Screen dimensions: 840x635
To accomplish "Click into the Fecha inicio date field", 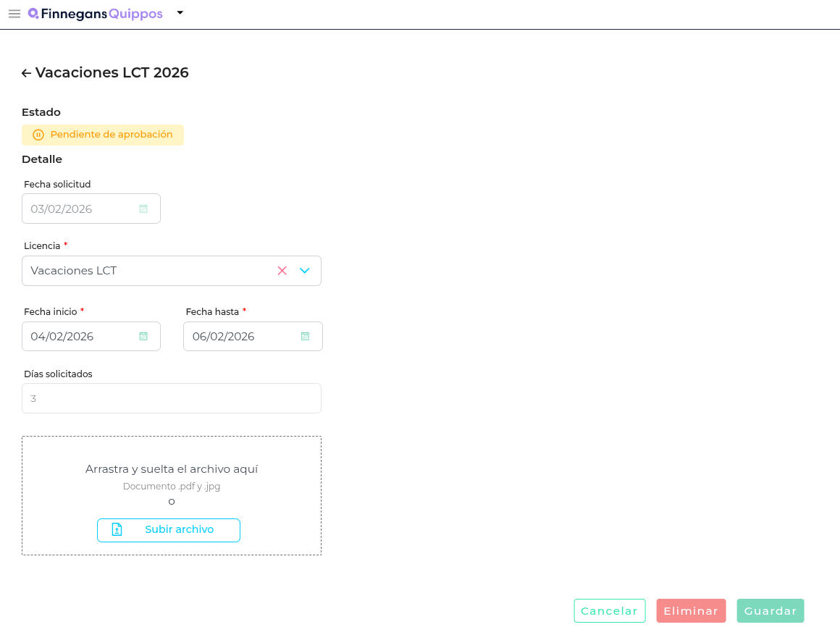I will click(80, 336).
